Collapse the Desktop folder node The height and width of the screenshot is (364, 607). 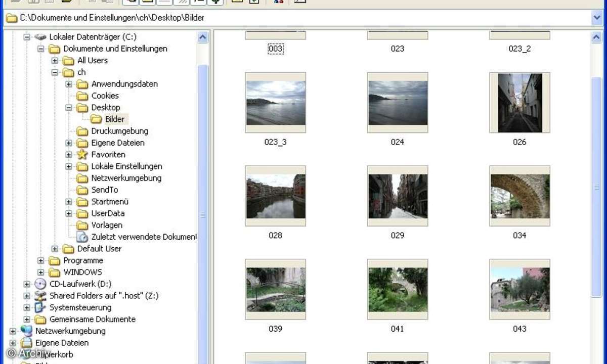pos(69,108)
